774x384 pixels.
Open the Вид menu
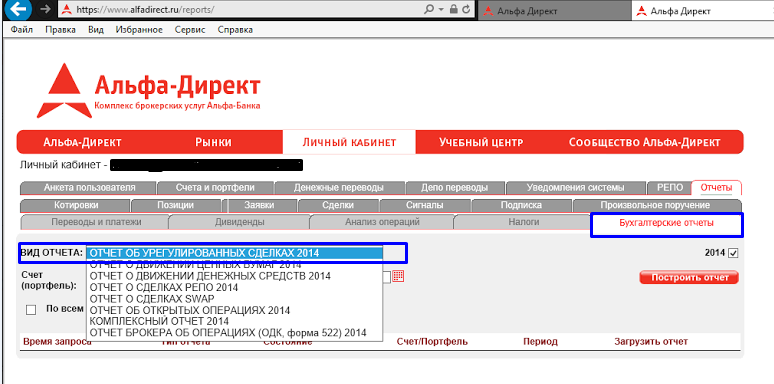pyautogui.click(x=96, y=30)
